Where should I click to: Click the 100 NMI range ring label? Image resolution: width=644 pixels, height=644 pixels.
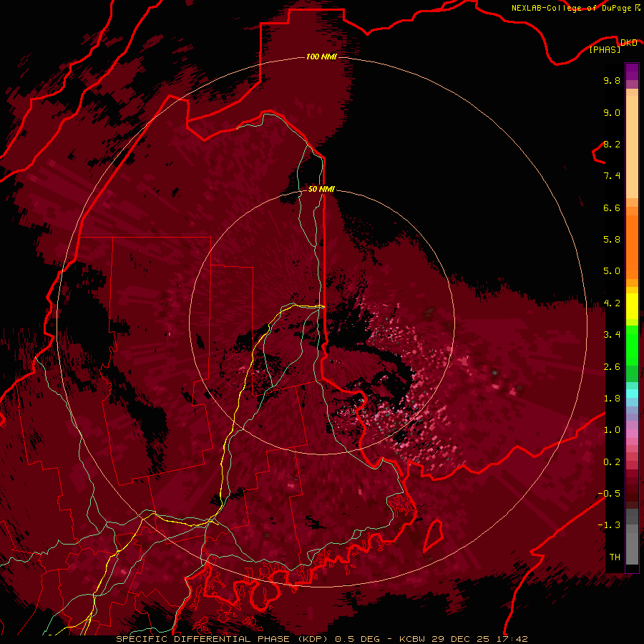321,57
